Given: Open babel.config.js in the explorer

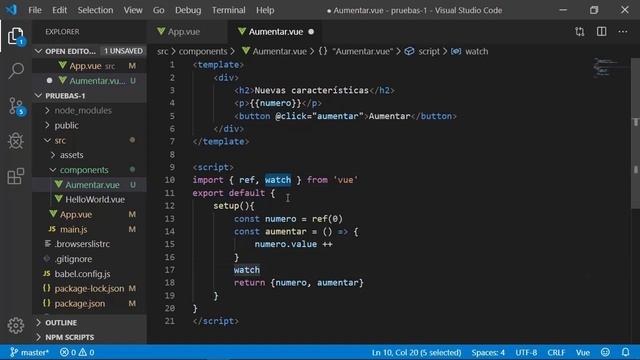Looking at the screenshot, I should pos(89,274).
